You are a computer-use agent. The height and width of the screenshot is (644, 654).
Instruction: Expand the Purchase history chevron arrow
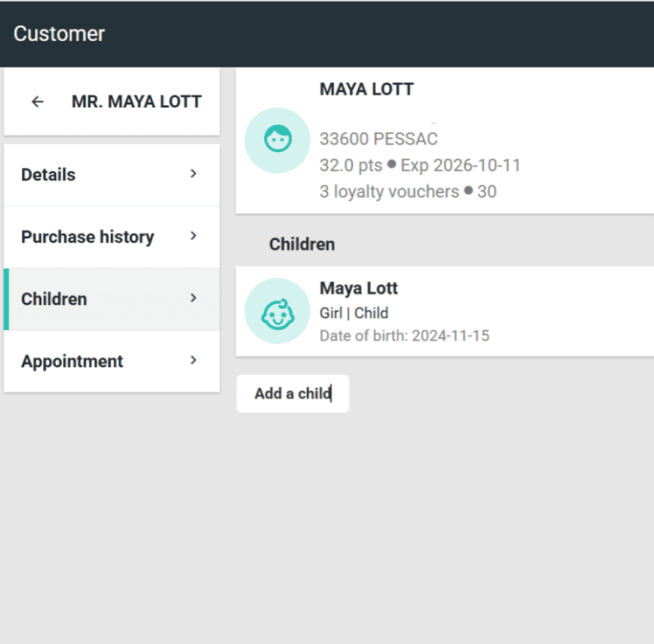click(x=194, y=236)
